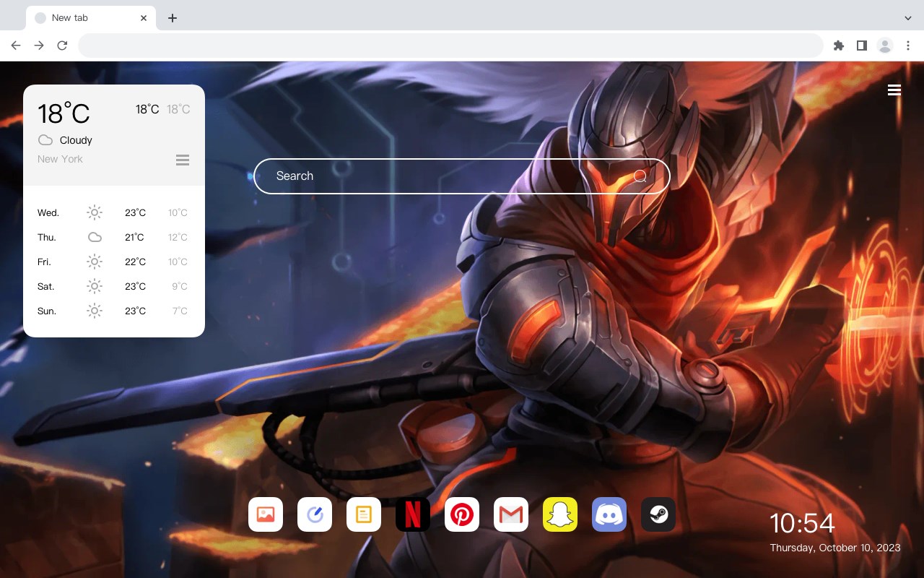This screenshot has height=578, width=924.
Task: Click Thursday's 21°C high temperature
Action: pos(134,237)
